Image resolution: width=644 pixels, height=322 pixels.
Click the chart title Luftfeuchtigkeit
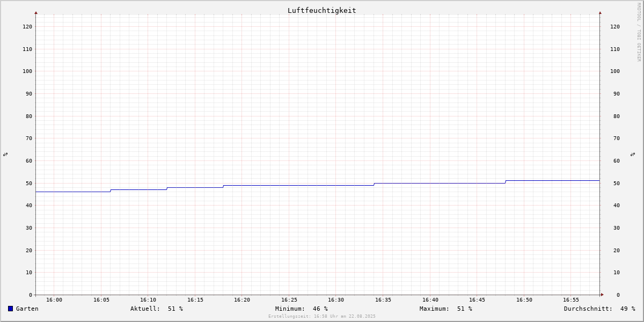tap(322, 10)
